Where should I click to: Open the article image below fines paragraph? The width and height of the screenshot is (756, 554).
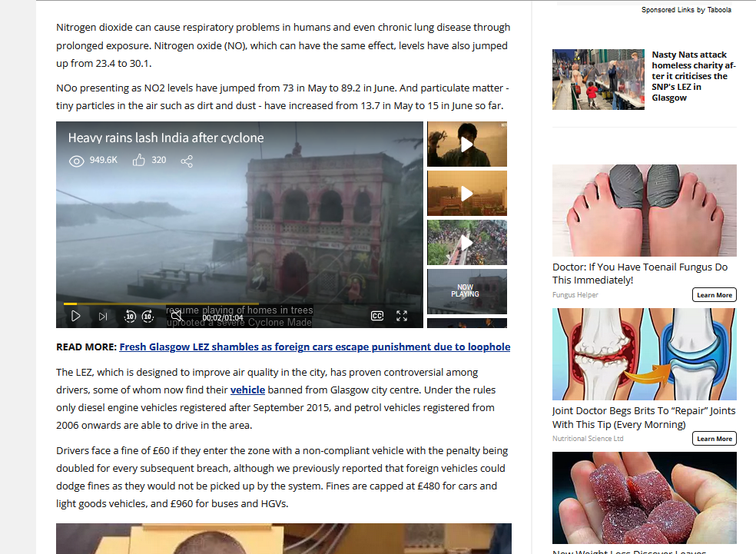tap(283, 539)
